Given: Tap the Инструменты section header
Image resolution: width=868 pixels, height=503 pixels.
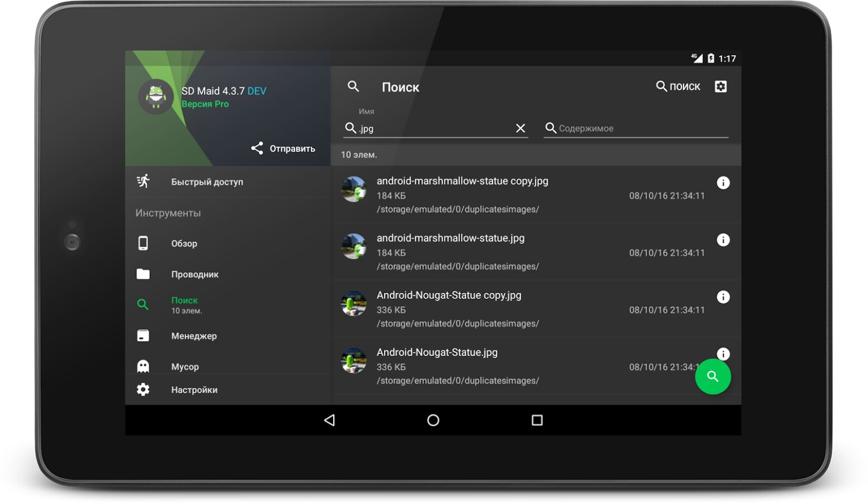Looking at the screenshot, I should point(168,213).
